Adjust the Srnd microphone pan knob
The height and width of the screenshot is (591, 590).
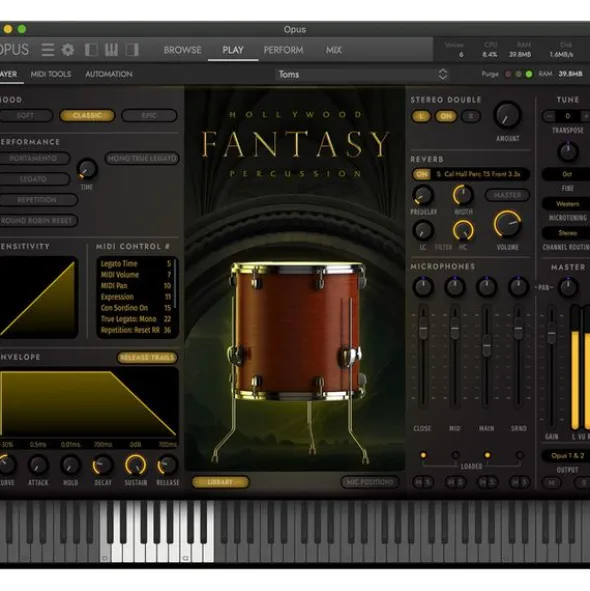point(518,287)
